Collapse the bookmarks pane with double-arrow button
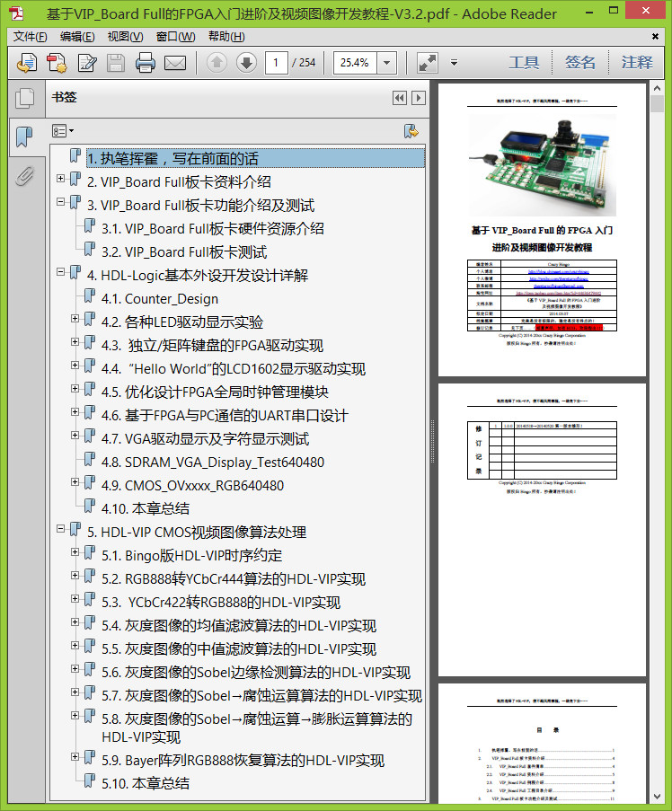Screen dimensions: 672x811 tap(400, 98)
